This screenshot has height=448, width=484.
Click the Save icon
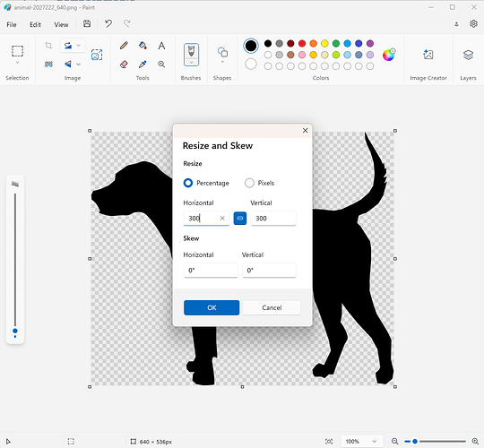click(x=87, y=24)
